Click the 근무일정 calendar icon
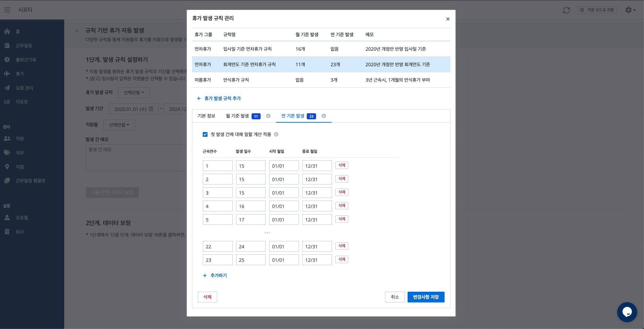 pyautogui.click(x=7, y=45)
